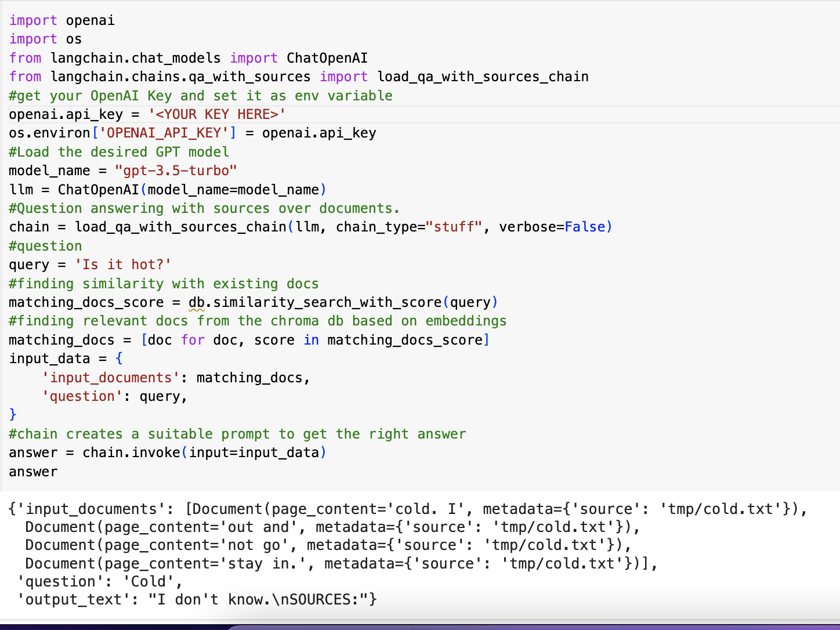This screenshot has height=630, width=840.
Task: Click the 'verbose=False' argument
Action: [x=553, y=227]
